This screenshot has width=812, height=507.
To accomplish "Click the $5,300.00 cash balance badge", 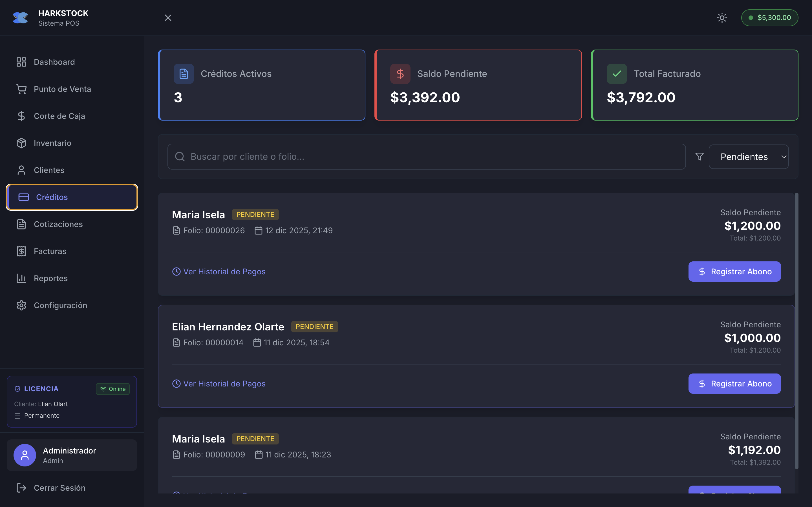I will click(769, 18).
